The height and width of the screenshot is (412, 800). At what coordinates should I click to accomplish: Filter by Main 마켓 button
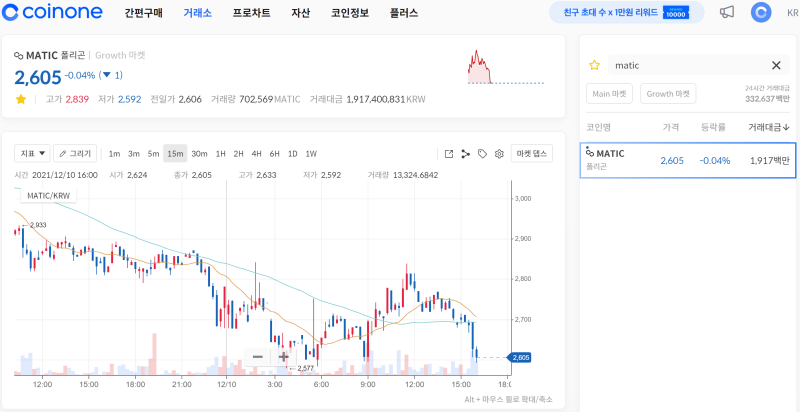click(609, 94)
